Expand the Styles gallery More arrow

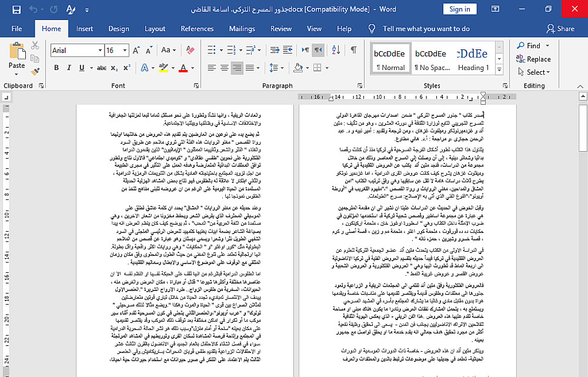click(499, 69)
